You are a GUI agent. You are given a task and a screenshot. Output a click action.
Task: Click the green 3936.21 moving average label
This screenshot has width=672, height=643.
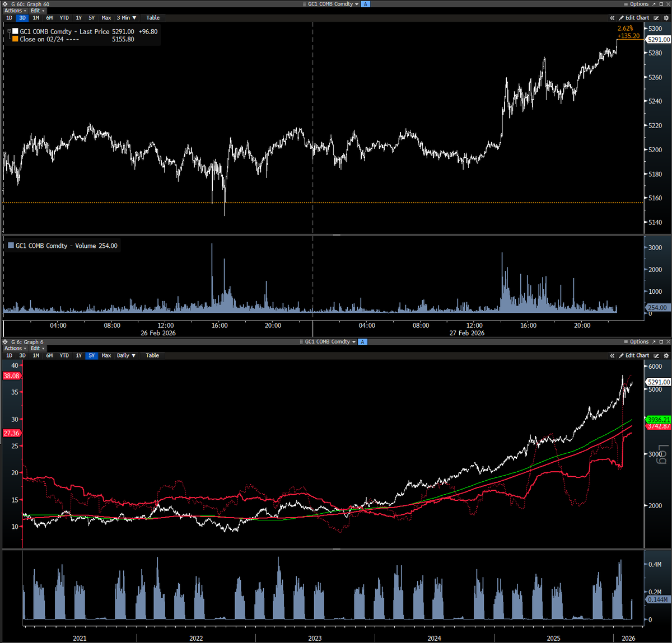[659, 419]
